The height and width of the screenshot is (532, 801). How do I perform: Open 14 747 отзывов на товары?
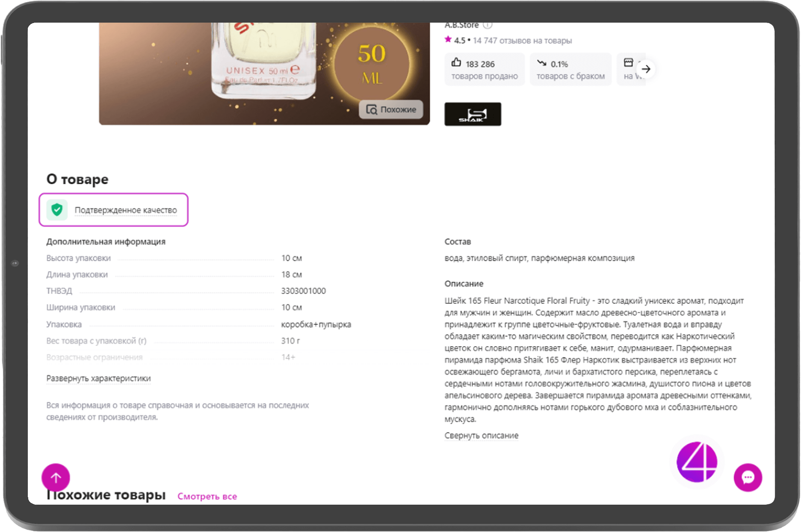click(522, 41)
